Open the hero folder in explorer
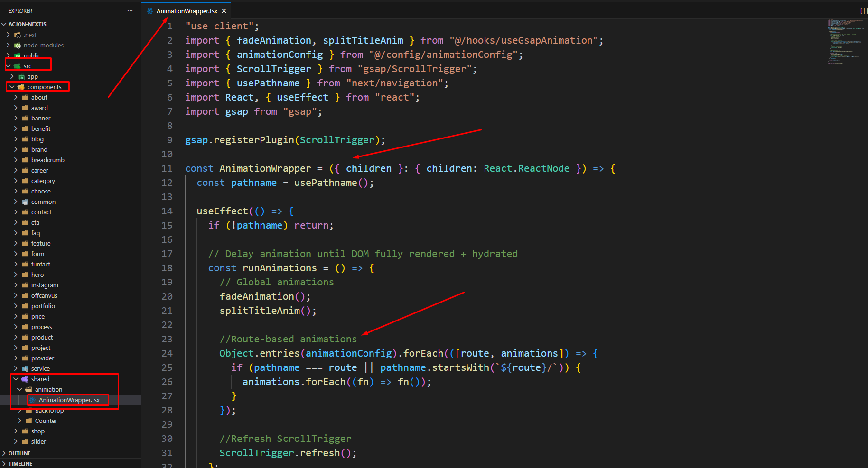Image resolution: width=868 pixels, height=468 pixels. (37, 275)
